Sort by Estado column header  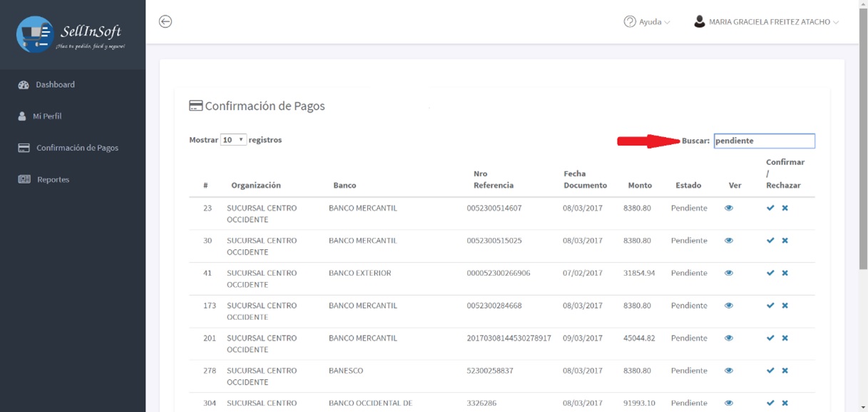[x=688, y=185]
